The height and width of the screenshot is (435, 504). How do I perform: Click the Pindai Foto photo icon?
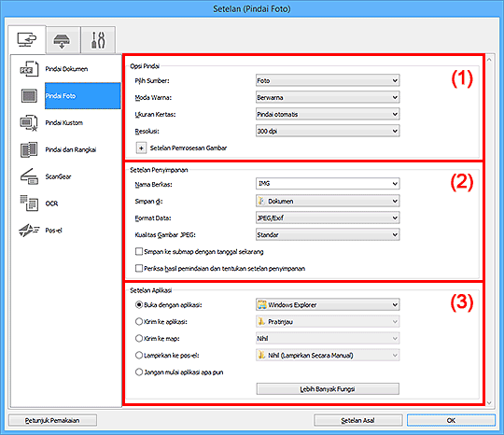pyautogui.click(x=29, y=96)
